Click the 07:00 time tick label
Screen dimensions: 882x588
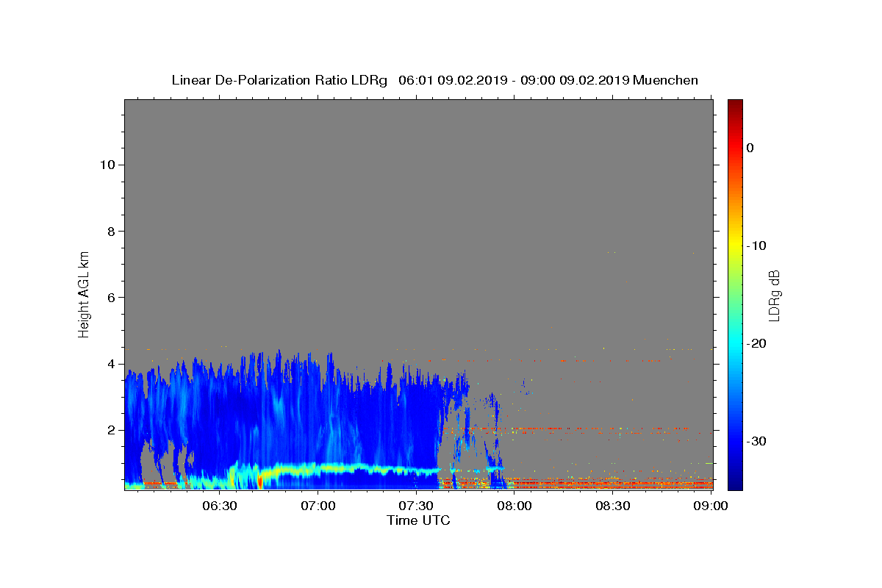click(318, 506)
